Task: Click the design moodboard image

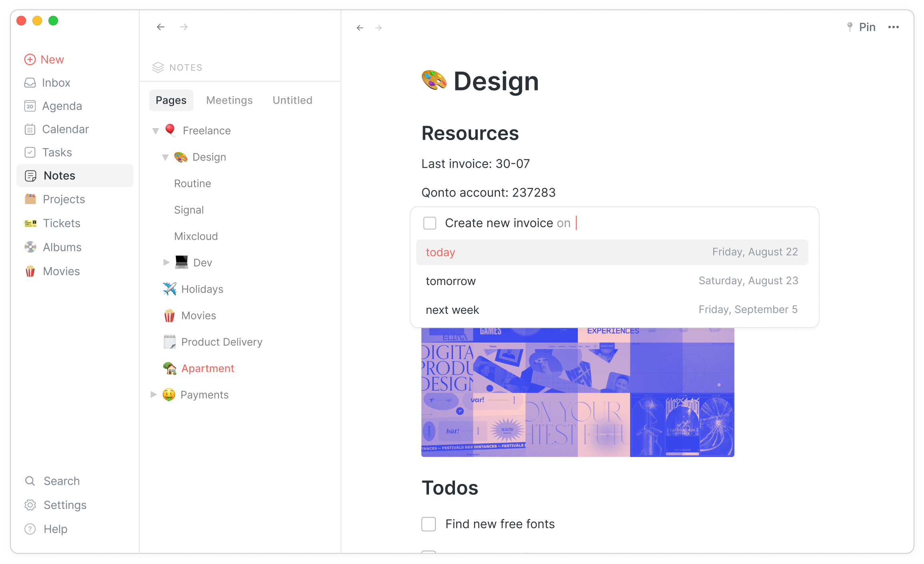Action: pos(577,392)
